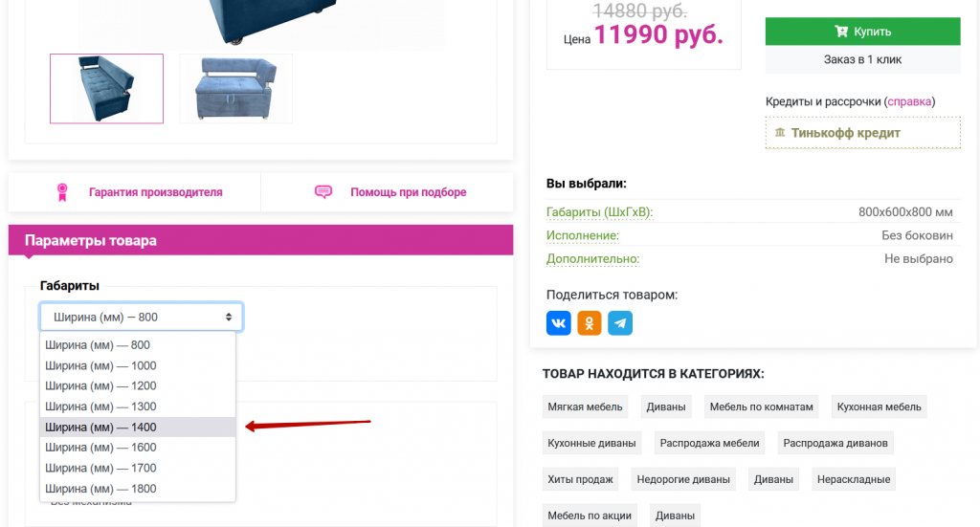This screenshot has height=527, width=980.
Task: Click the cart icon on Купить button
Action: tap(841, 32)
